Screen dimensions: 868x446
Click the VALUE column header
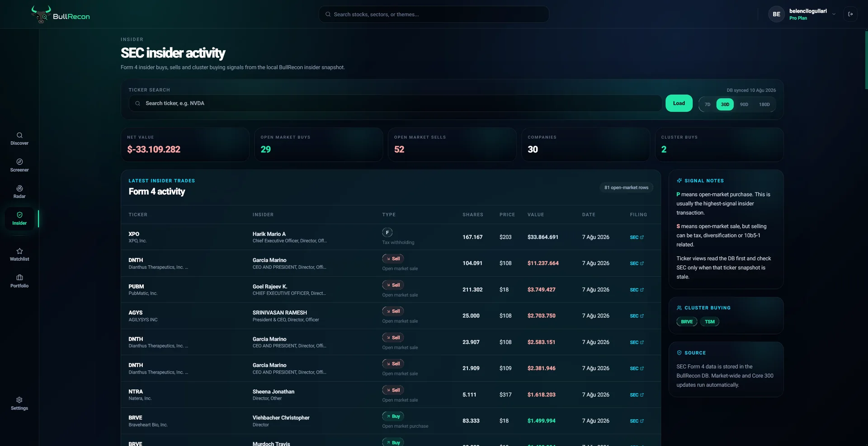point(536,215)
